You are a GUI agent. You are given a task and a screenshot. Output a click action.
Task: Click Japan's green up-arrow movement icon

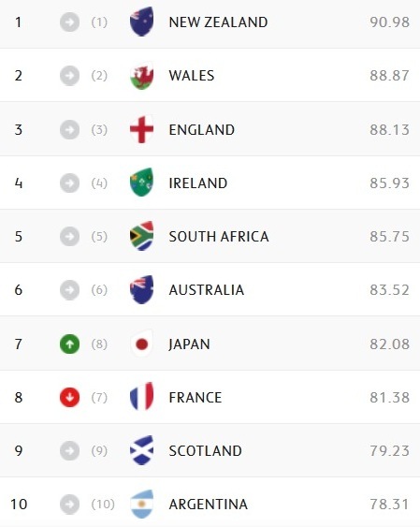69,344
